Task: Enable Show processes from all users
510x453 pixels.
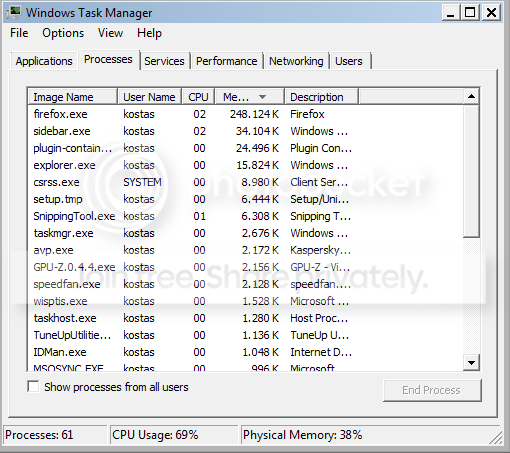Action: [x=33, y=387]
